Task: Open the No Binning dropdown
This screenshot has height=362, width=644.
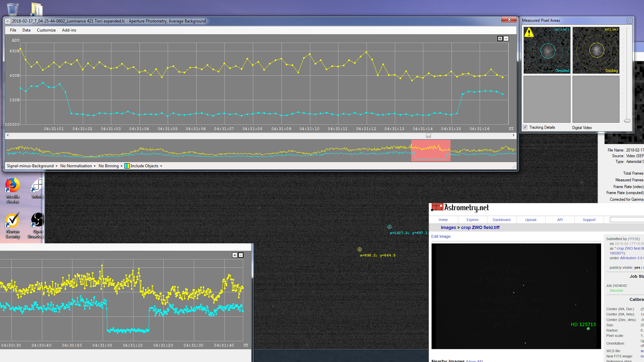Action: (110, 166)
